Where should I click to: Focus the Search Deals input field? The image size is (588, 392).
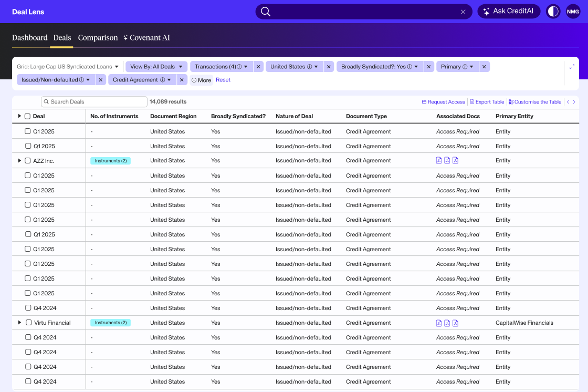94,102
